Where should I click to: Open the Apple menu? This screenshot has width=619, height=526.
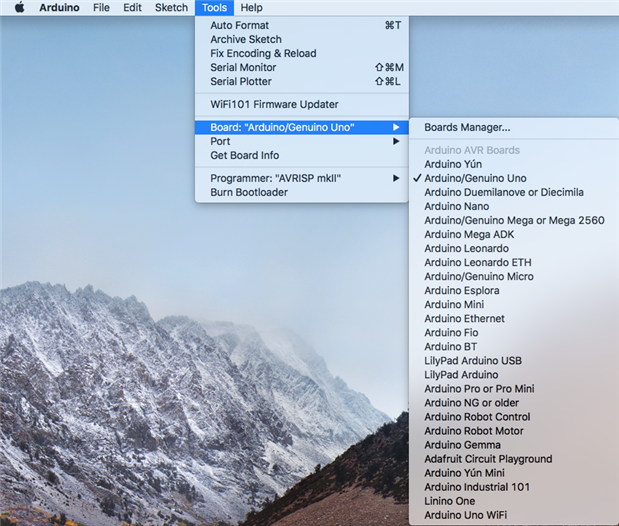[x=19, y=8]
